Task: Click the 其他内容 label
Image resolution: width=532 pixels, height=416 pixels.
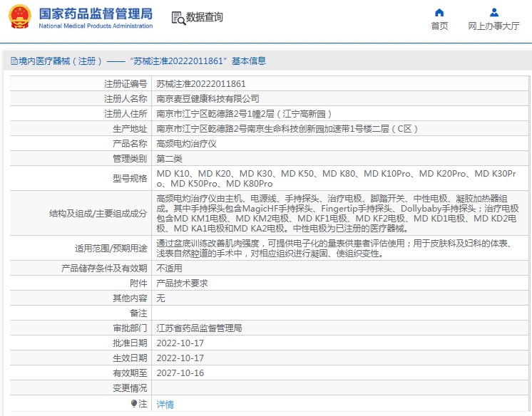Action: tap(130, 298)
